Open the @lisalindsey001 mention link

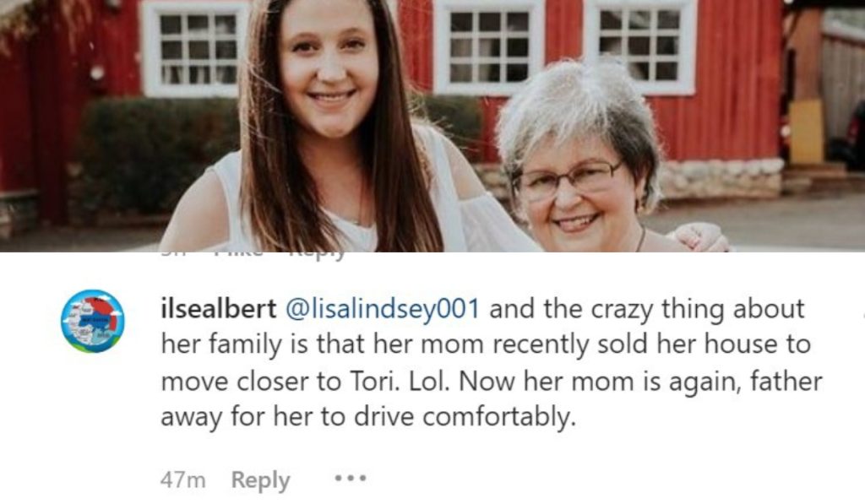pyautogui.click(x=384, y=309)
